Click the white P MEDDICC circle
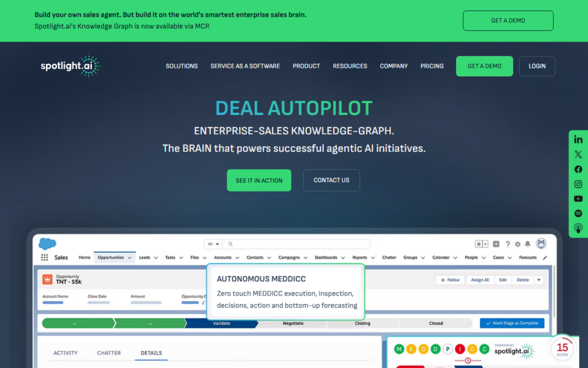The height and width of the screenshot is (368, 588). pos(448,349)
